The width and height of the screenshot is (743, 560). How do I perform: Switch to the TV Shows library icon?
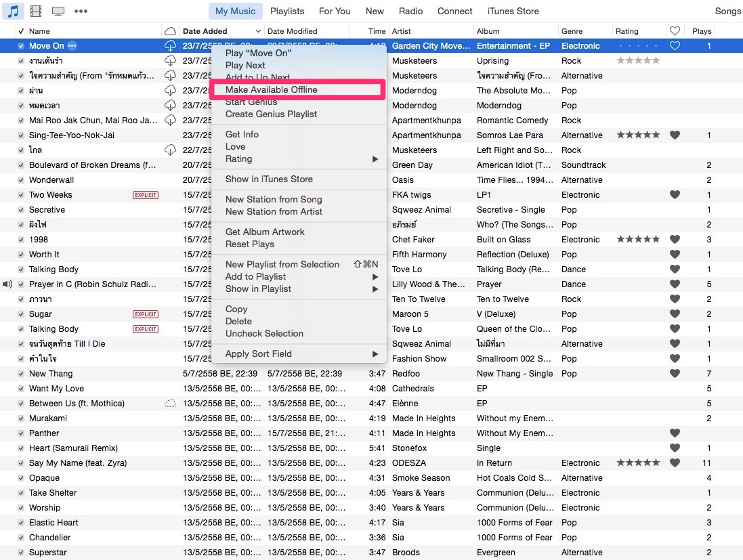tap(58, 11)
